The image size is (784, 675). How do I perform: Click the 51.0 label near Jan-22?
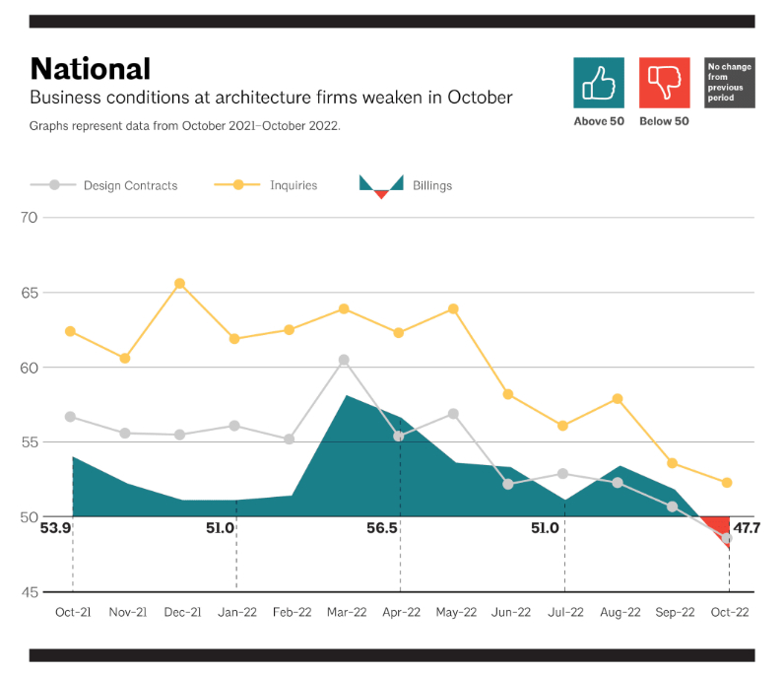(220, 528)
